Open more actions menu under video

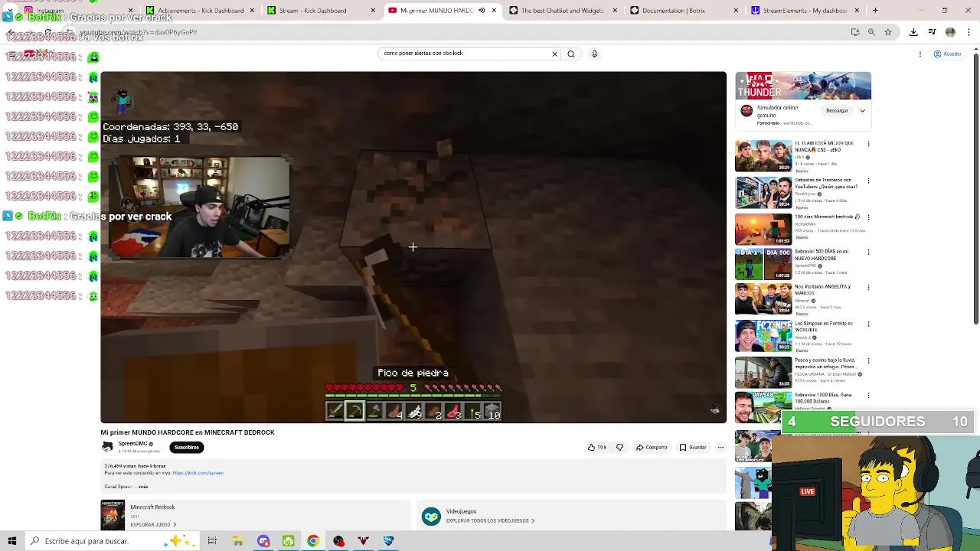tap(720, 447)
